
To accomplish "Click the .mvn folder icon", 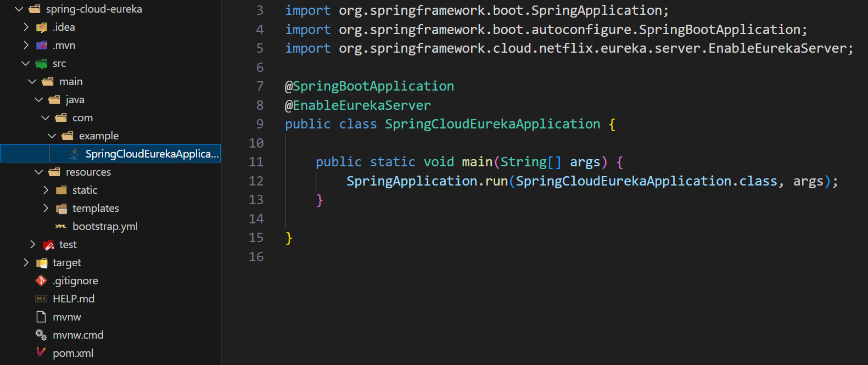I will (42, 46).
